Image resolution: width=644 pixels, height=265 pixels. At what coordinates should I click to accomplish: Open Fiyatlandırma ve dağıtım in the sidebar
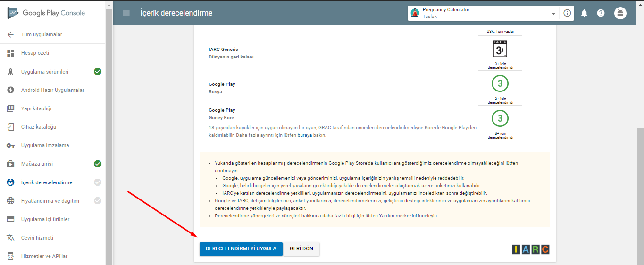pos(50,201)
